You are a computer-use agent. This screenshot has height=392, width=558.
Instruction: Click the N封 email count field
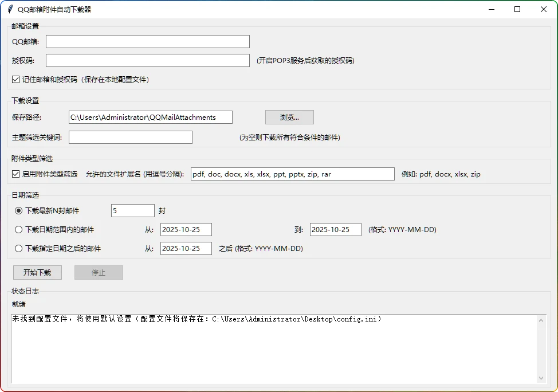133,211
